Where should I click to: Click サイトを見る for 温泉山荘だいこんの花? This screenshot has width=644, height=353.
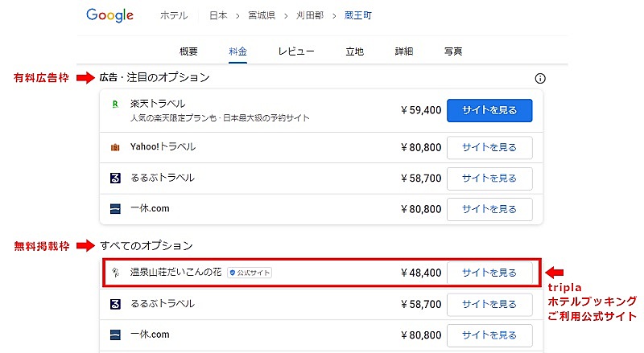[489, 273]
